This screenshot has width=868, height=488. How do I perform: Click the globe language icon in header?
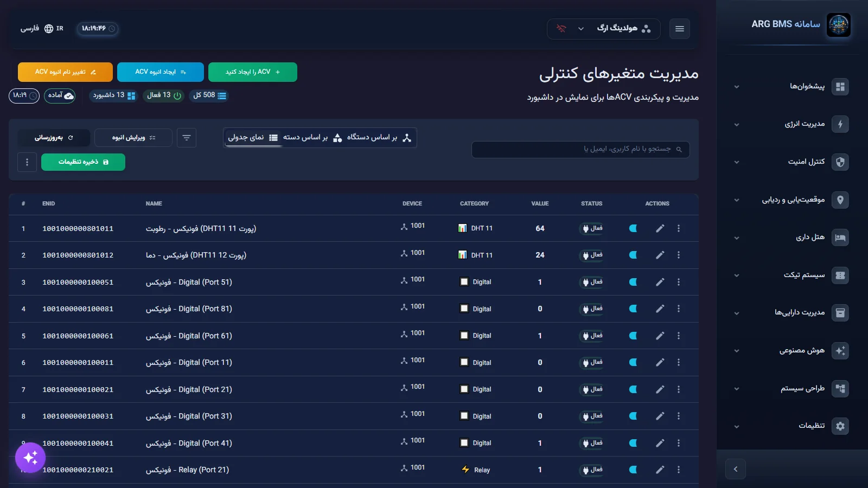pos(49,28)
